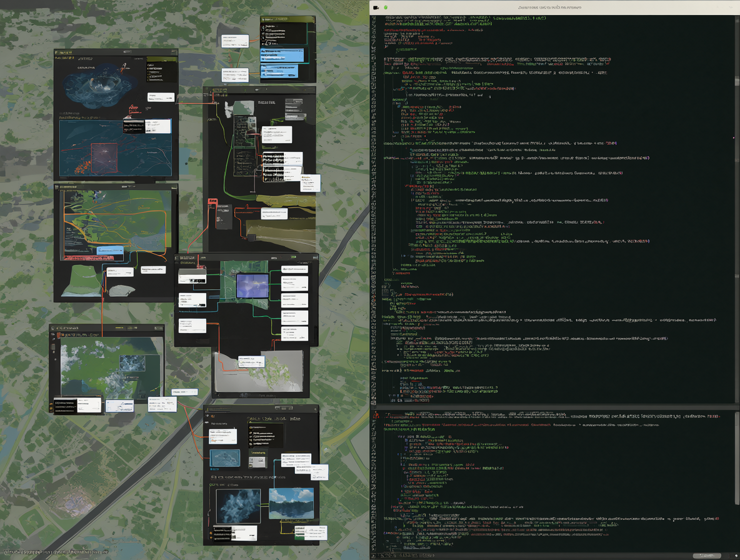
Task: Select the purple-blue image thumbnail in the node graph
Action: [x=252, y=286]
